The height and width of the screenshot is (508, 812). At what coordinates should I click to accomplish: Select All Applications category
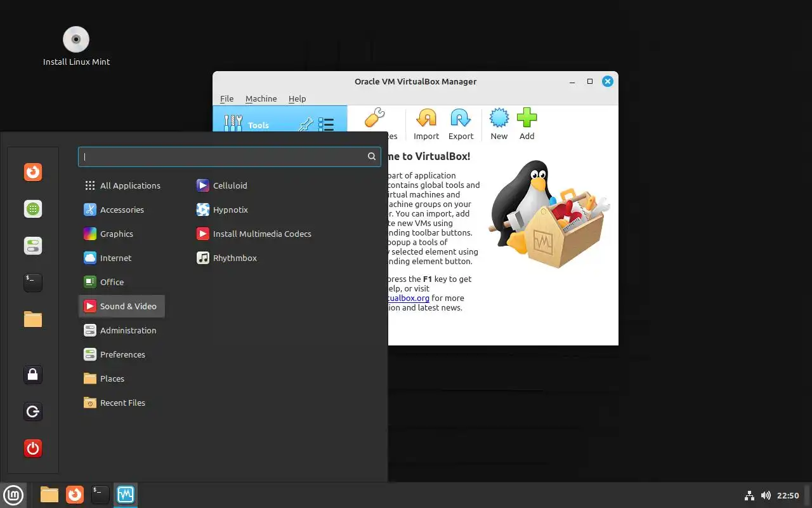pos(122,185)
